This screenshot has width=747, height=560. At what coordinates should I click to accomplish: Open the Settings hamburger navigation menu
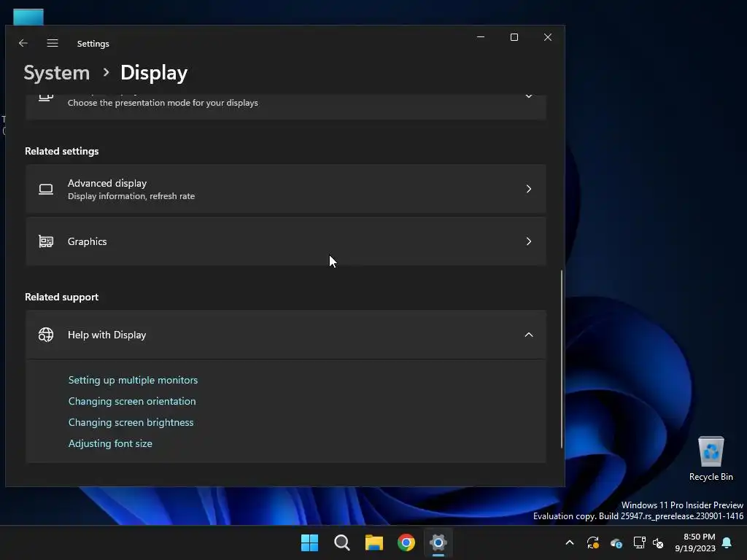53,43
